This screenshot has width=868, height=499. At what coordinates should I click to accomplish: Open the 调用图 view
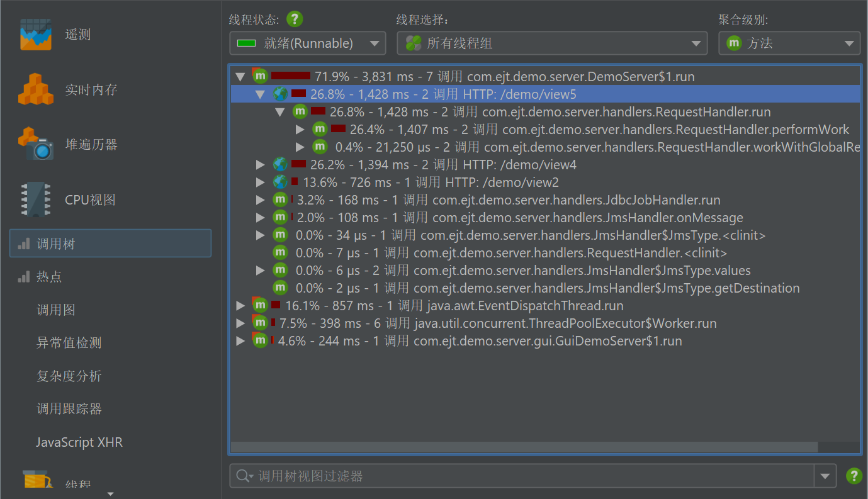coord(56,310)
